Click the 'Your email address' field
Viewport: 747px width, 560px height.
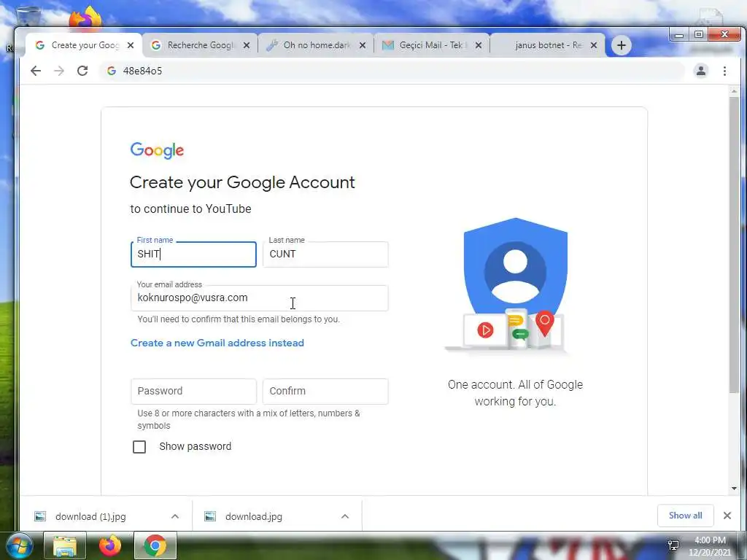pyautogui.click(x=260, y=298)
